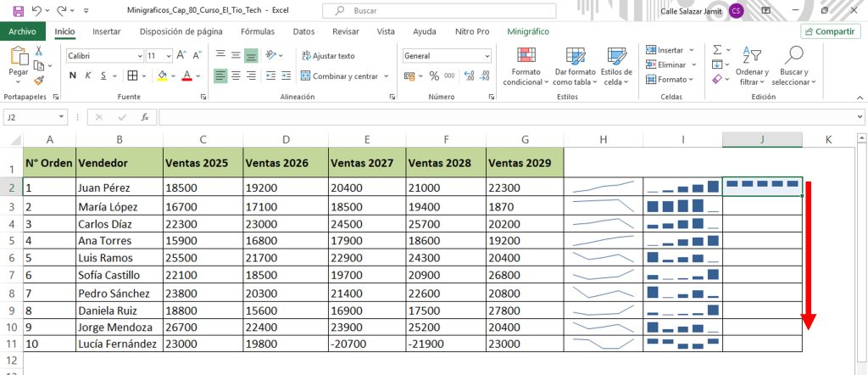Click the Combinar y centrar button
The height and width of the screenshot is (375, 868).
coord(339,76)
